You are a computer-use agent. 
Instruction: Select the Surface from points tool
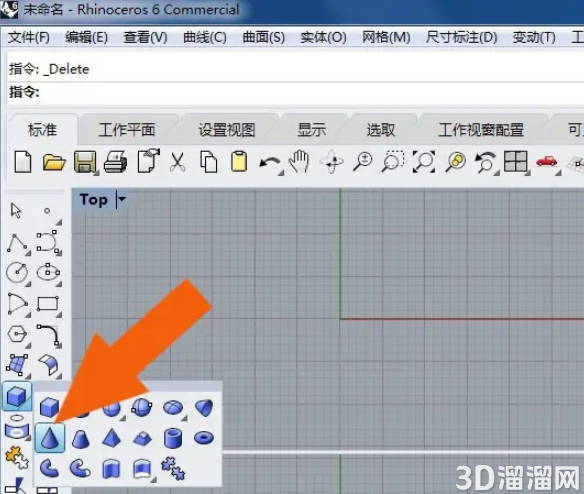17,365
